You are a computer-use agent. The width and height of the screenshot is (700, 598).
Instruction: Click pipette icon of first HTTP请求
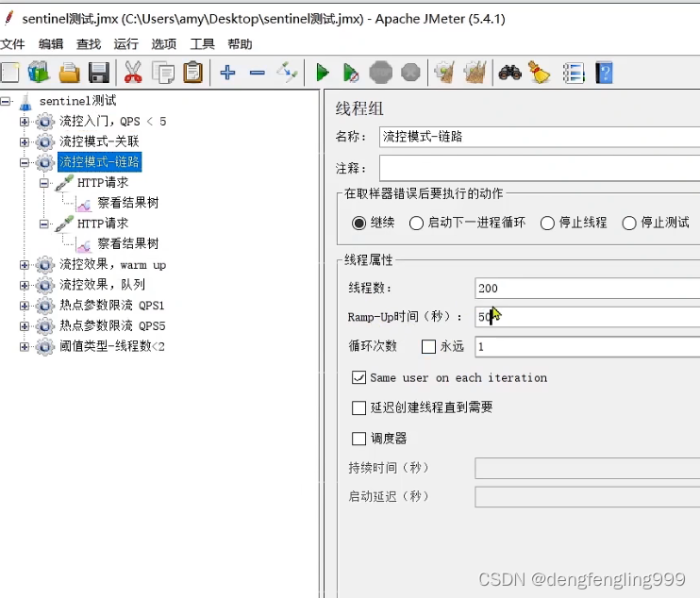point(64,183)
